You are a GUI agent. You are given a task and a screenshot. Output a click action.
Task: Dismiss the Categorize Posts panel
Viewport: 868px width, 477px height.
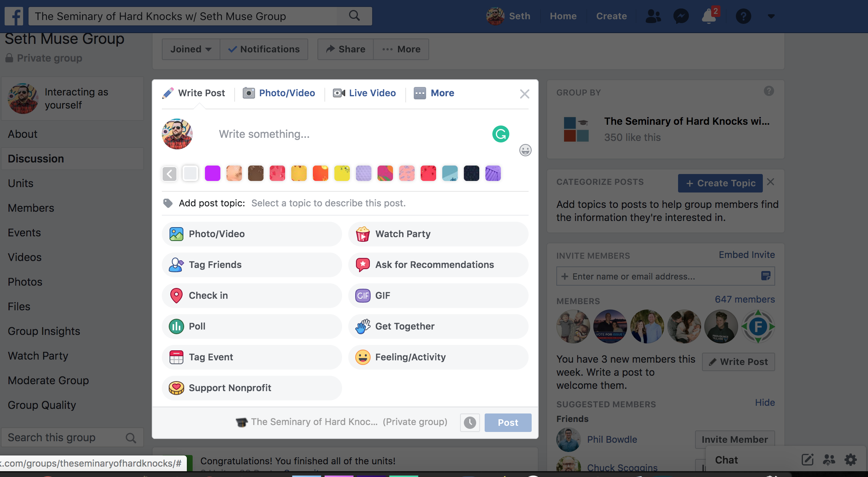[x=770, y=182]
